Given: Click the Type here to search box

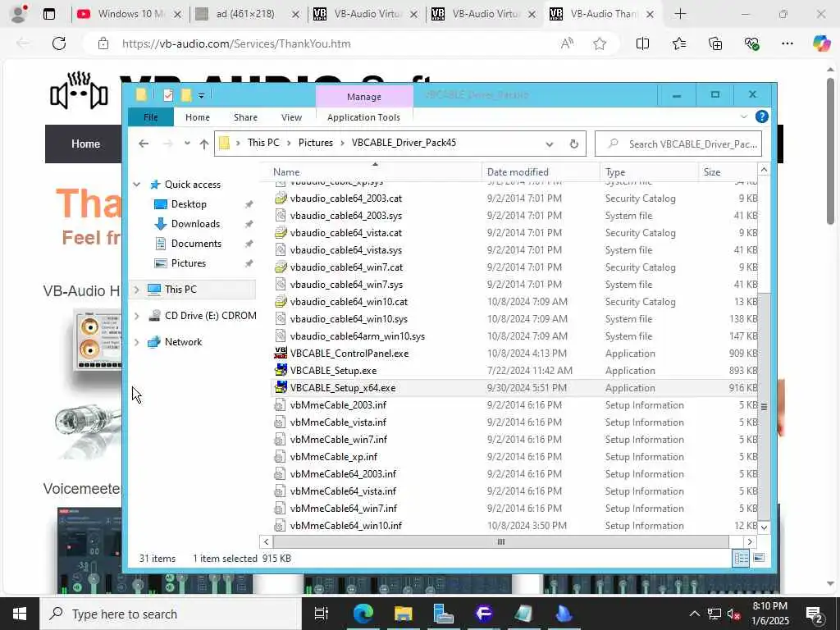Looking at the screenshot, I should point(171,614).
